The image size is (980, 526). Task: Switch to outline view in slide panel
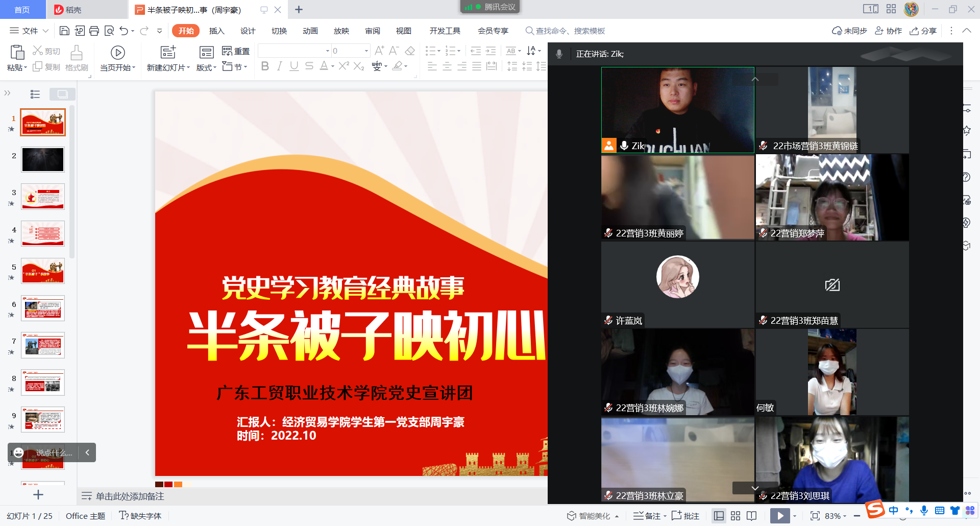35,94
